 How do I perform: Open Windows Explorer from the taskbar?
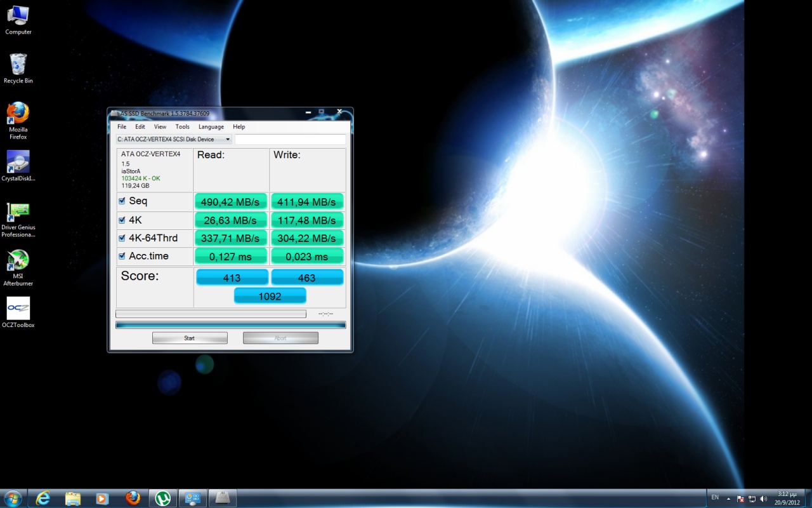pos(72,498)
